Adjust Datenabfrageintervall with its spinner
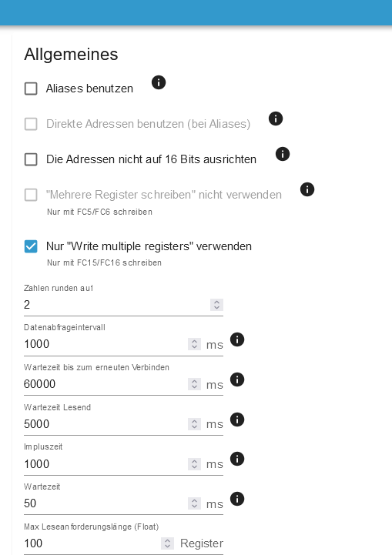Viewport: 392px width, 555px height. click(x=194, y=344)
